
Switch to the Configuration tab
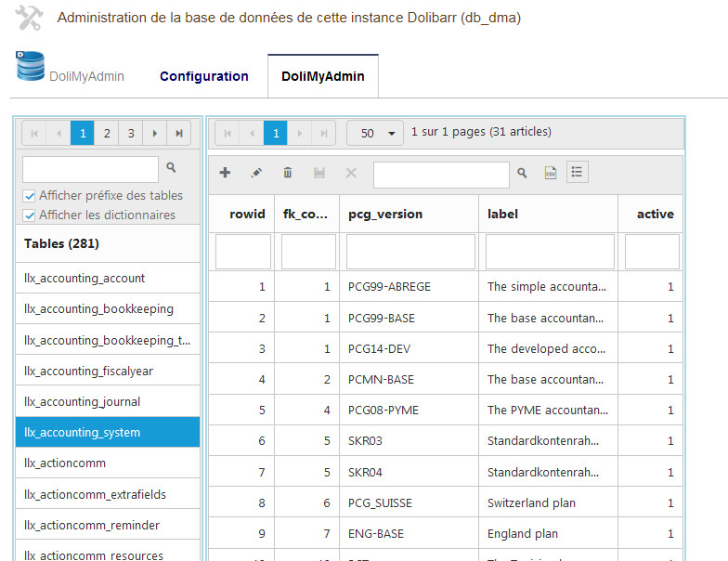203,76
